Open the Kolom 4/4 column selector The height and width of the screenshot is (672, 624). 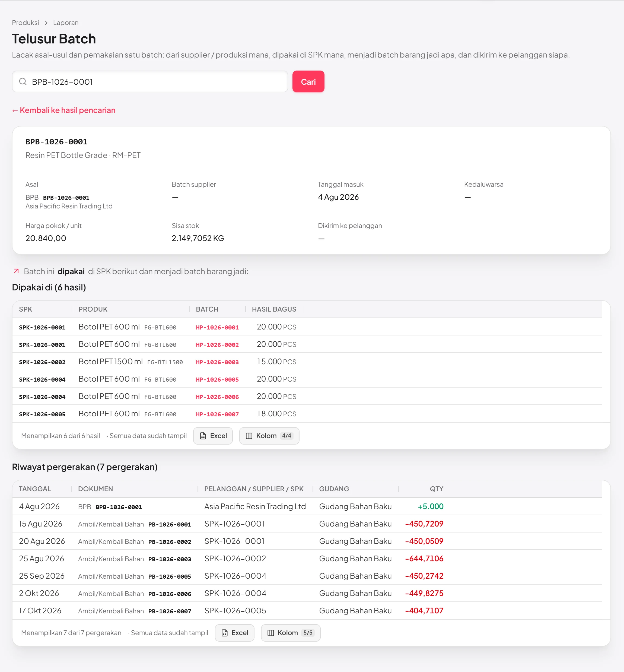tap(269, 436)
